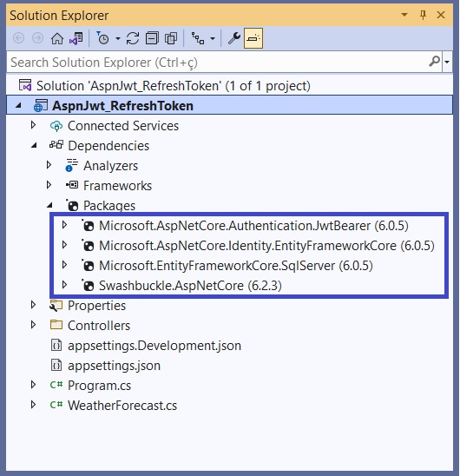Image resolution: width=460 pixels, height=476 pixels.
Task: Select the Controllers folder
Action: (x=99, y=326)
